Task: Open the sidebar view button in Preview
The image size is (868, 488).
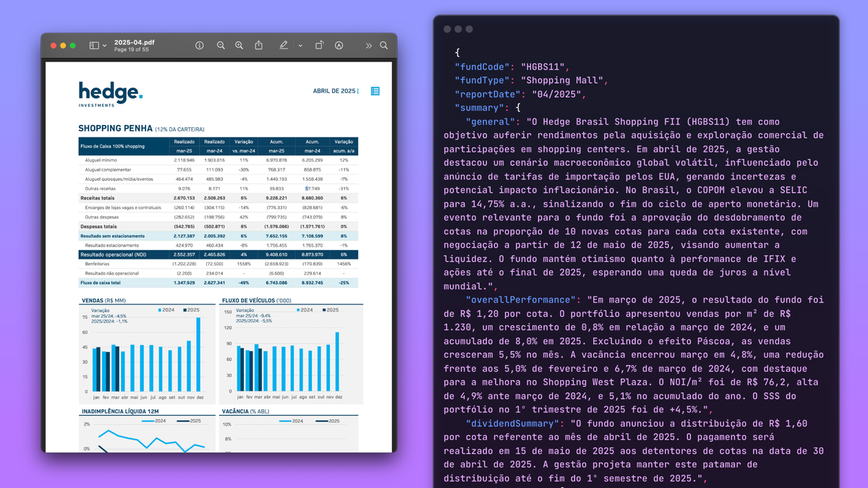Action: (94, 46)
